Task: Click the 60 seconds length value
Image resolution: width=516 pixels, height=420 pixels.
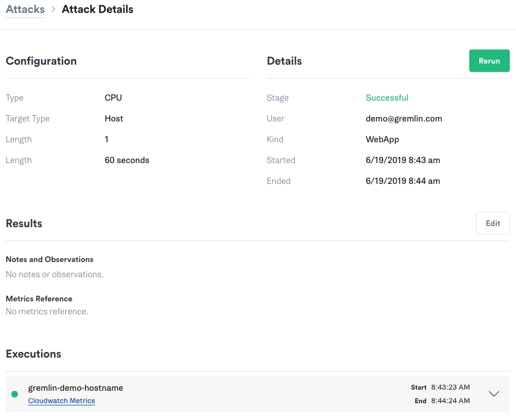Action: 127,160
